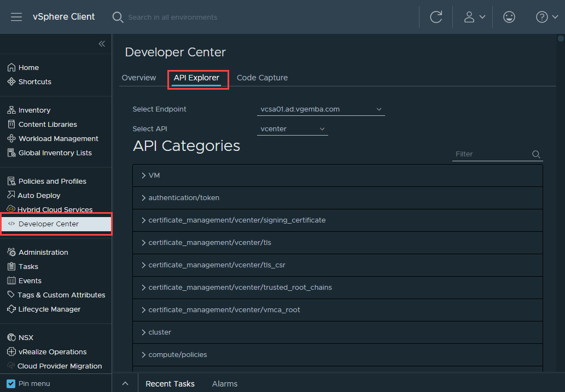Image resolution: width=565 pixels, height=392 pixels.
Task: Click the Home house icon
Action: tap(11, 67)
